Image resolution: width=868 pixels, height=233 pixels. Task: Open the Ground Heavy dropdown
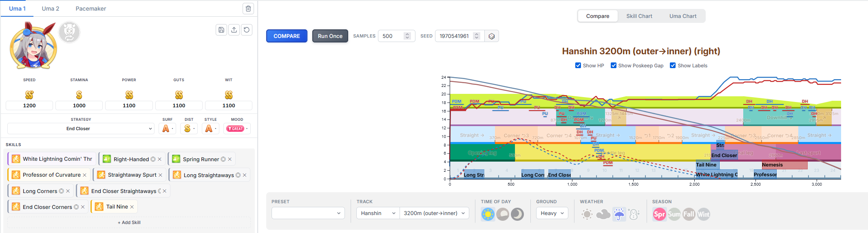tap(552, 213)
